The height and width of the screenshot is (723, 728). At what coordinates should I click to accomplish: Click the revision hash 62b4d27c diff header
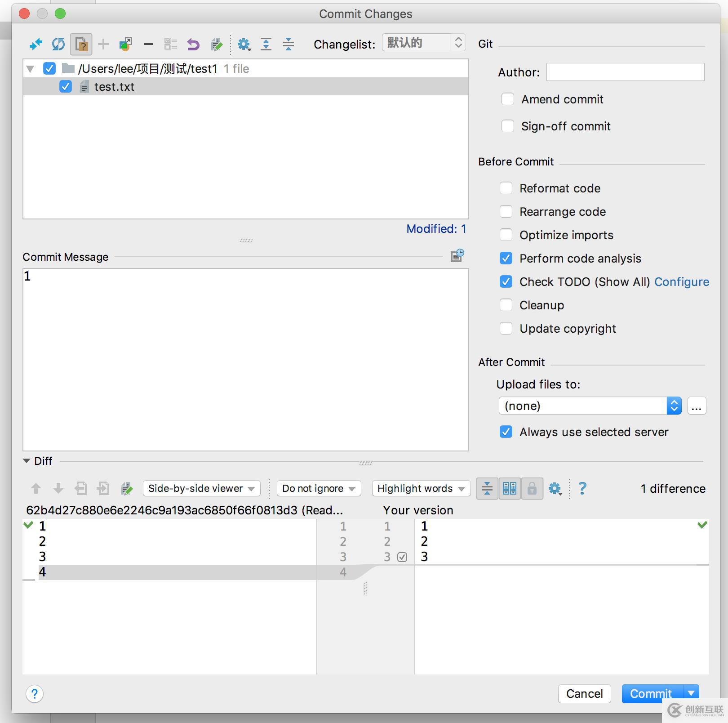(185, 510)
